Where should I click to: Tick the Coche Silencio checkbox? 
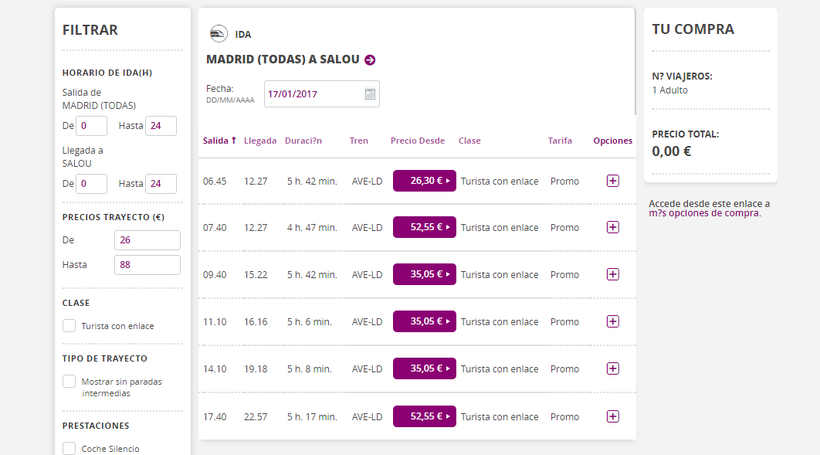pos(69,449)
